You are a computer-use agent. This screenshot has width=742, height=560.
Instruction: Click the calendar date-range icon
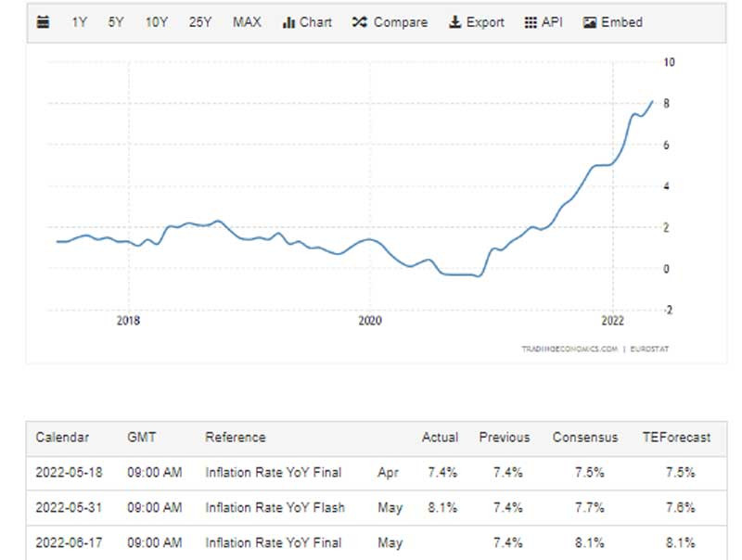(43, 22)
